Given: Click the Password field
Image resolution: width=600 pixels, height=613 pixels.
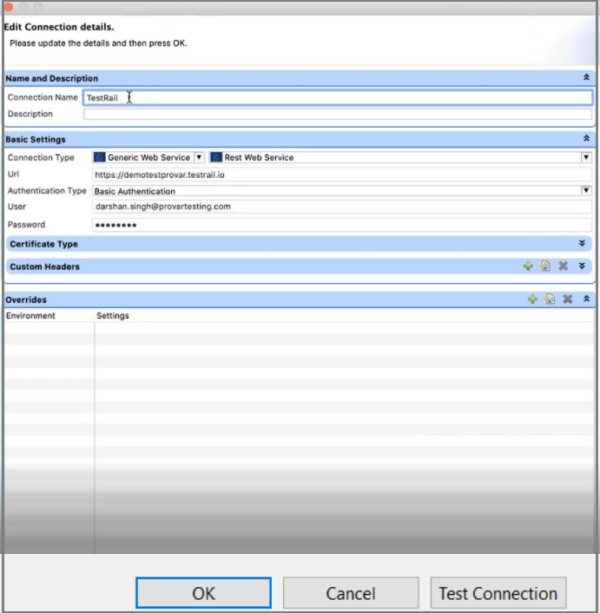Looking at the screenshot, I should [x=342, y=225].
